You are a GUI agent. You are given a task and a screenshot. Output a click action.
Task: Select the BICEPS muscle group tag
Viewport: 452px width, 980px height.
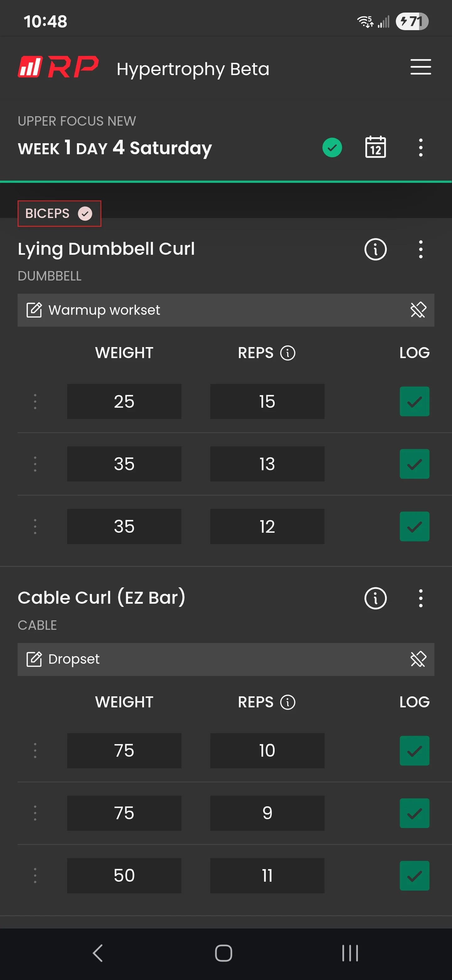click(59, 213)
